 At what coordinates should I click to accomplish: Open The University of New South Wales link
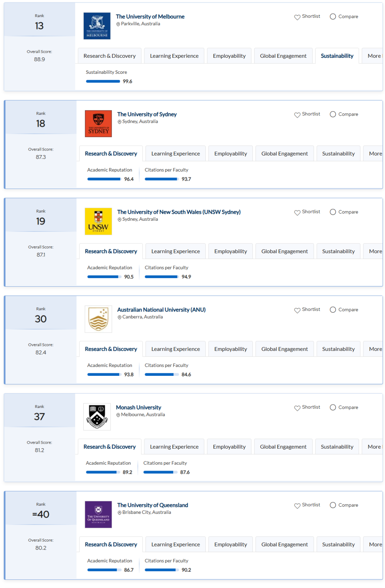click(x=179, y=212)
